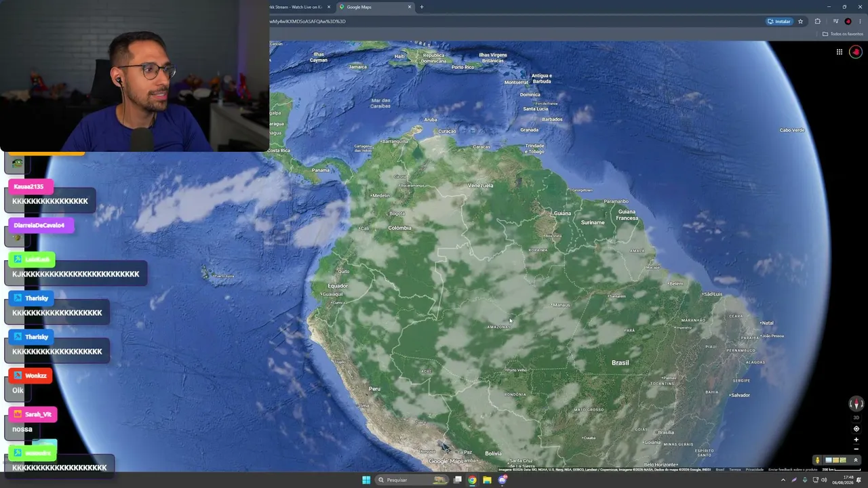Zoom in with the plus button
Image resolution: width=868 pixels, height=488 pixels.
[x=856, y=439]
